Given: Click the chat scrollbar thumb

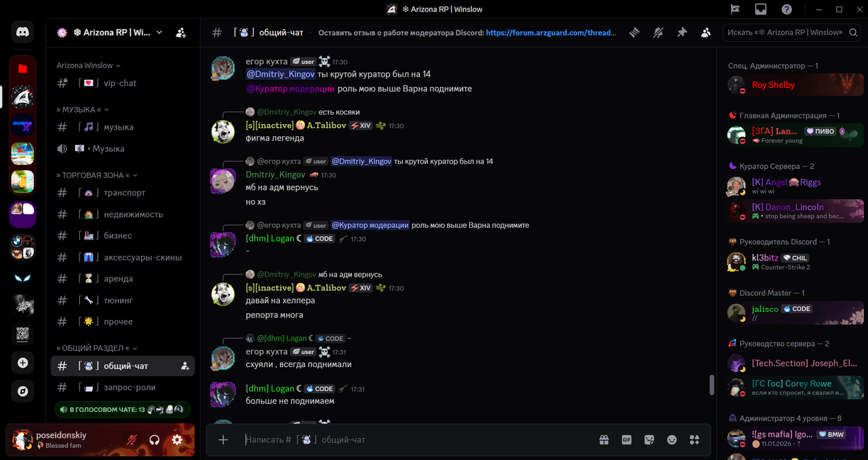Looking at the screenshot, I should point(711,385).
